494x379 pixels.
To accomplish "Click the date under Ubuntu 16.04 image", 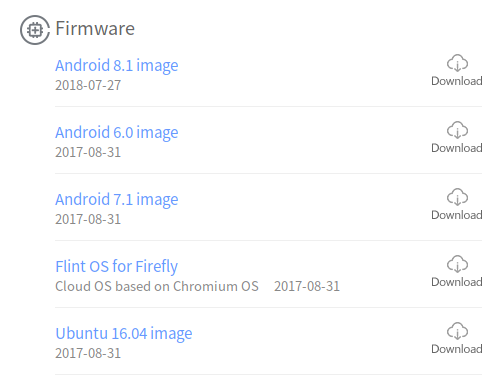I will [x=88, y=353].
